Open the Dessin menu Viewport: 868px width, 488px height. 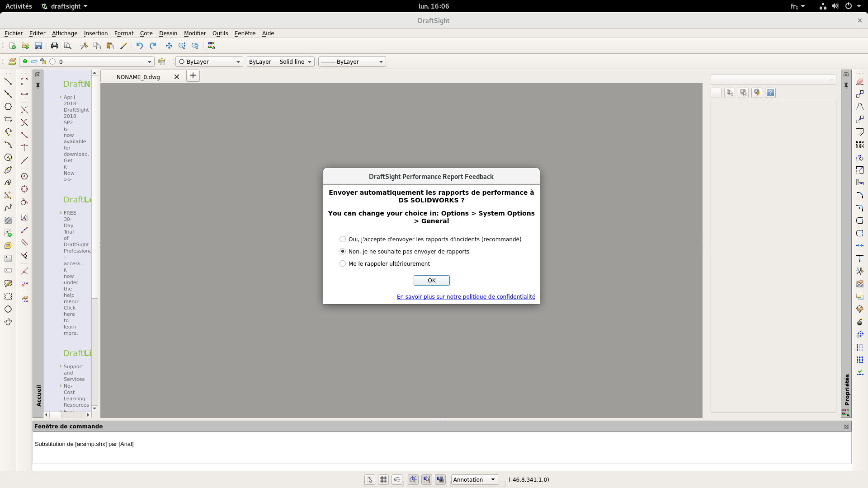coord(168,33)
